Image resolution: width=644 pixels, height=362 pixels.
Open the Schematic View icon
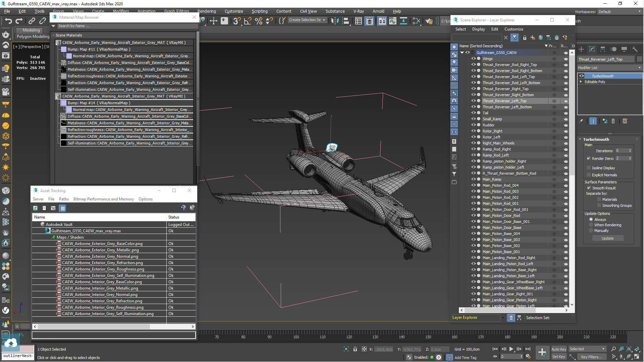(x=404, y=21)
